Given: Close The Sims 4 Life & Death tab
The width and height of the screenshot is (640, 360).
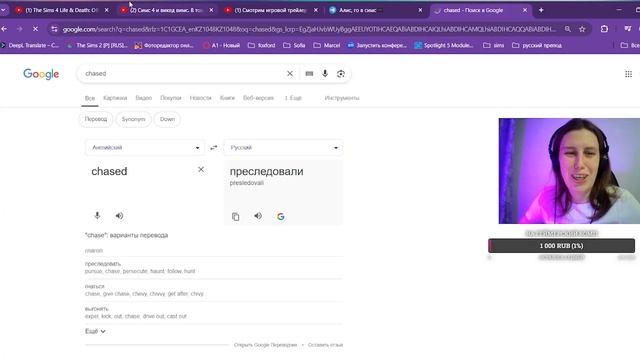Looking at the screenshot, I should coord(107,10).
